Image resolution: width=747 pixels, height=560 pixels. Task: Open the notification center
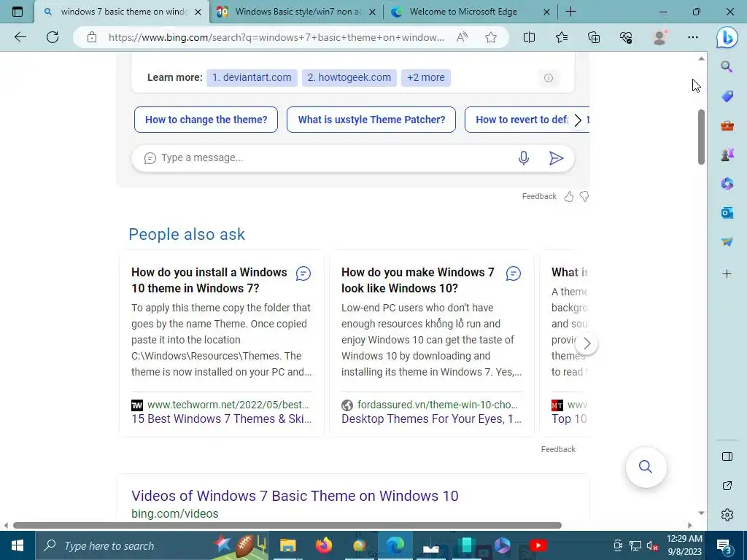[x=724, y=545]
